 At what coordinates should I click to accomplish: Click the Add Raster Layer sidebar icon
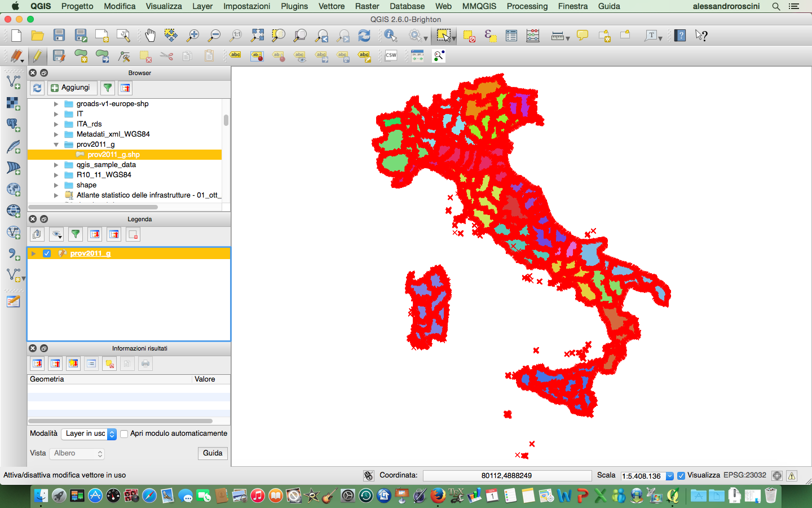[14, 103]
